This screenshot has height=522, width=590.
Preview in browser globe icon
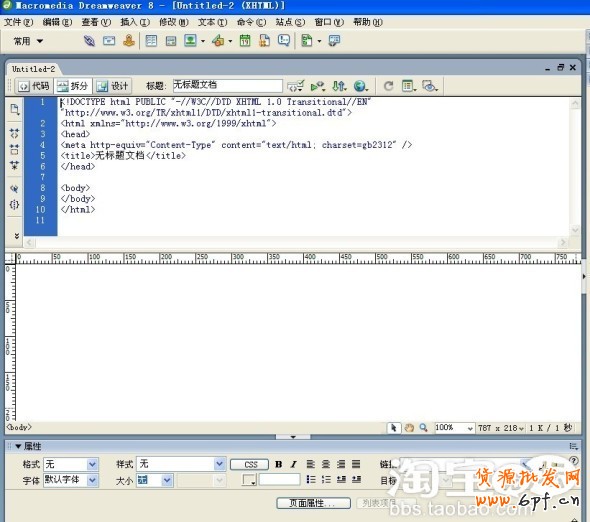pos(360,86)
